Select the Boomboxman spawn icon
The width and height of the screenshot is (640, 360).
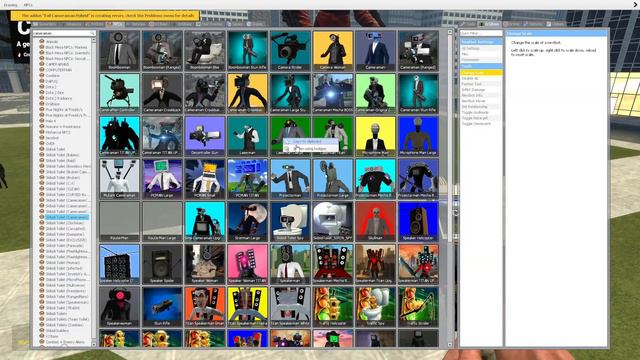119,51
